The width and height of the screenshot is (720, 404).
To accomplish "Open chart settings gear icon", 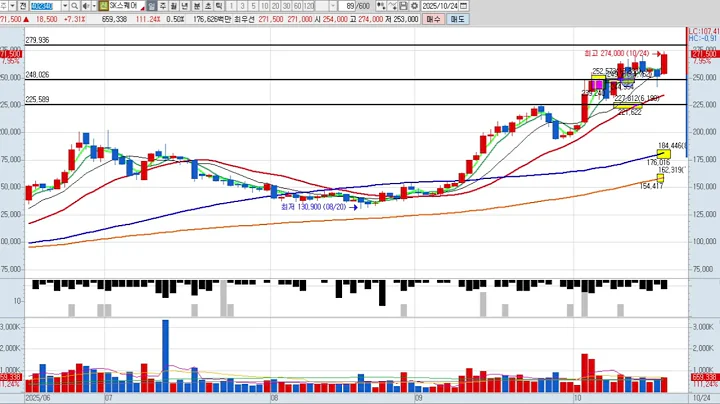I will coord(414,6).
